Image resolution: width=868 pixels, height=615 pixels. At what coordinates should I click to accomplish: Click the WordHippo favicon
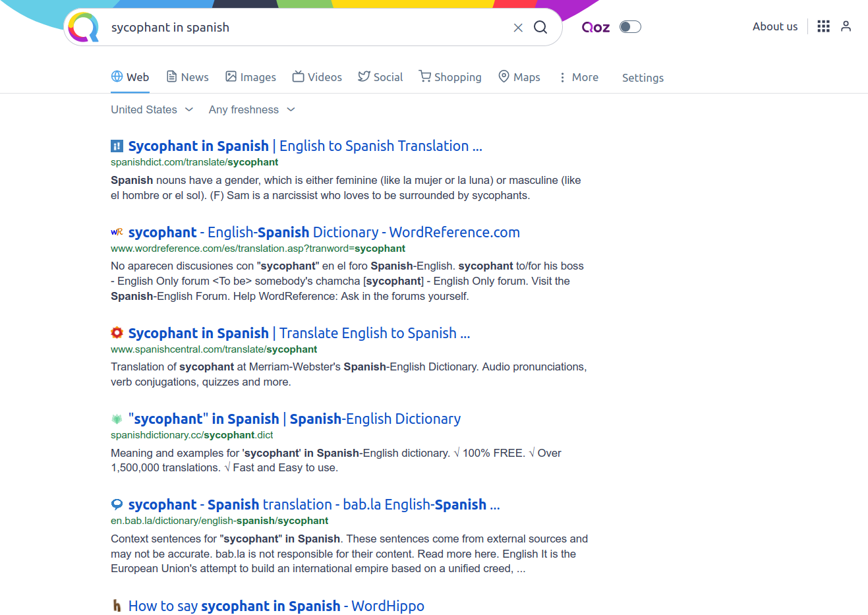[117, 606]
